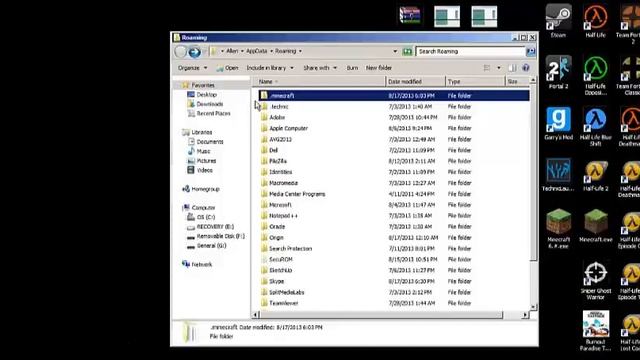Select the Search Protection folder row

pyautogui.click(x=394, y=249)
